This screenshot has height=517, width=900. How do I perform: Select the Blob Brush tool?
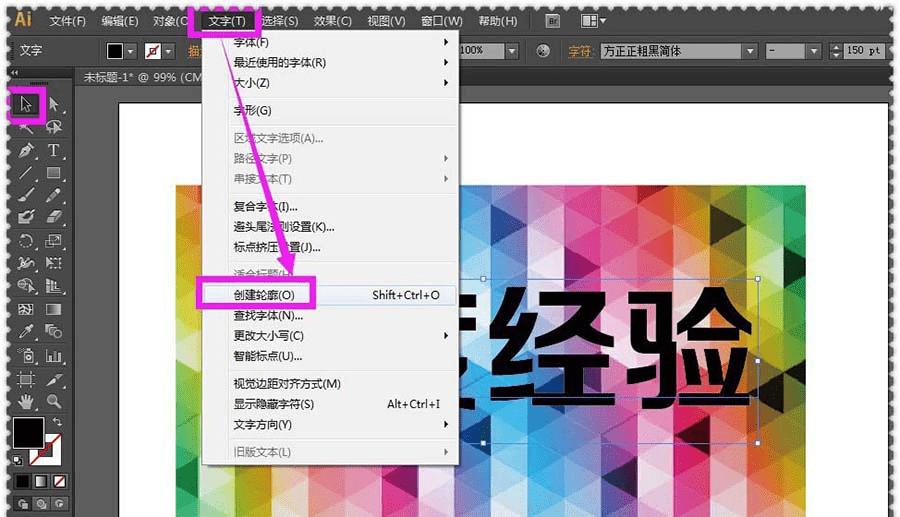click(26, 217)
